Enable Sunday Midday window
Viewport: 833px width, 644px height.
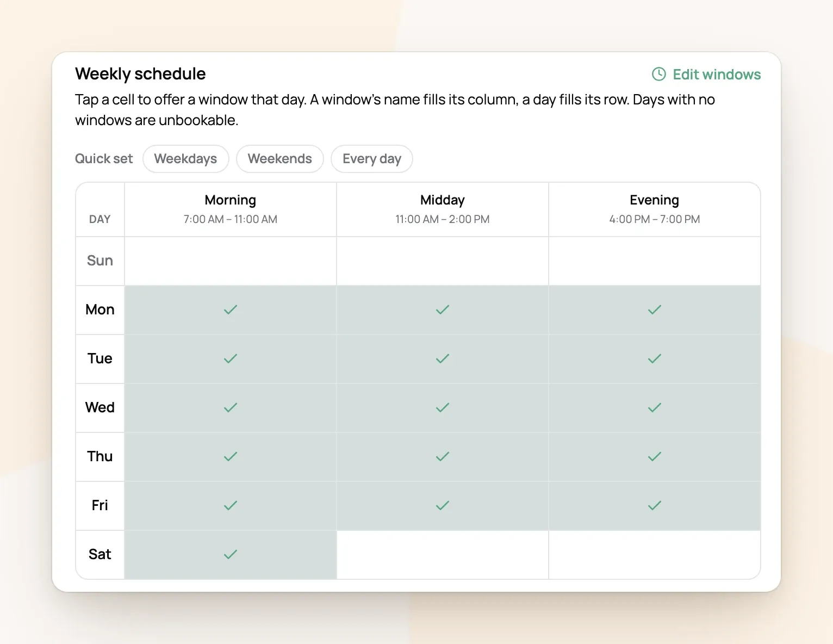[x=443, y=261]
